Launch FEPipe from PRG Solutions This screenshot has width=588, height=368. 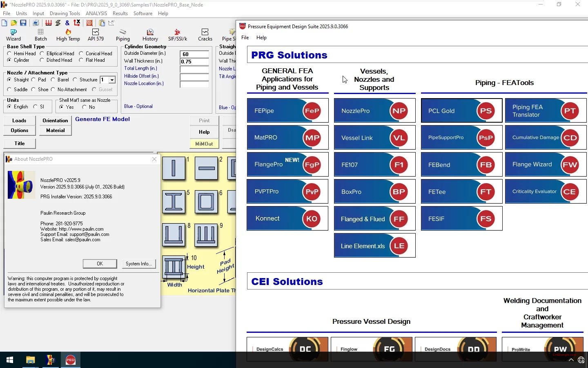point(287,110)
